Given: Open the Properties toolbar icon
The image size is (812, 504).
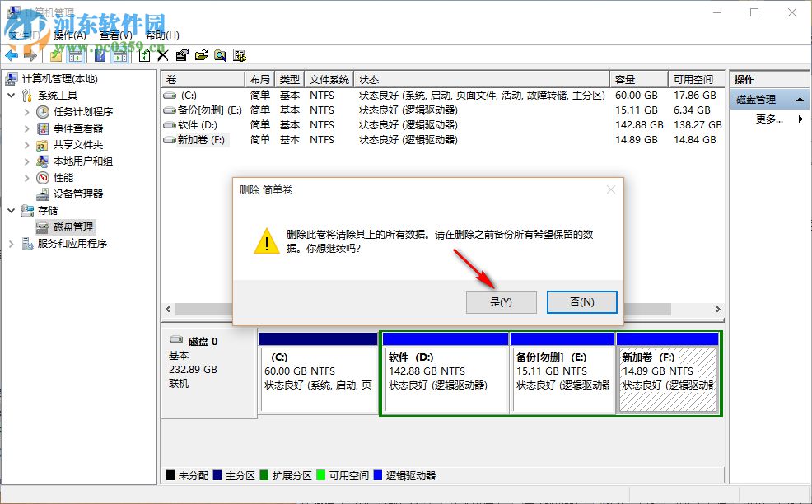Looking at the screenshot, I should coord(181,55).
